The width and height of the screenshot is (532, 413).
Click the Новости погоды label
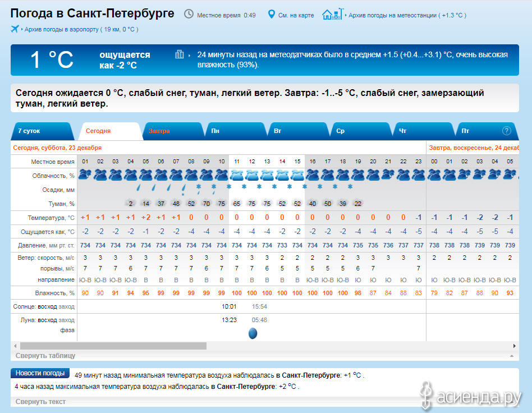click(40, 374)
